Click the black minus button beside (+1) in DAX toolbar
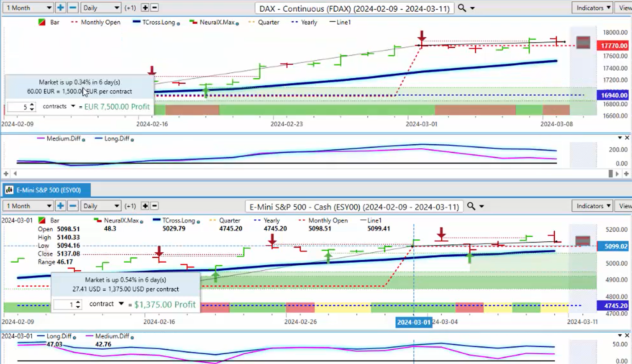This screenshot has height=364, width=632. (155, 8)
